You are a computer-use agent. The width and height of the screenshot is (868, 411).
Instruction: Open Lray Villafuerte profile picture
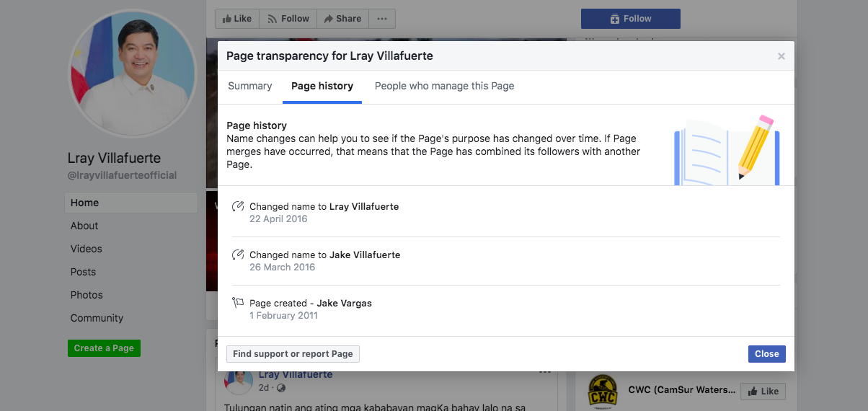pos(132,73)
